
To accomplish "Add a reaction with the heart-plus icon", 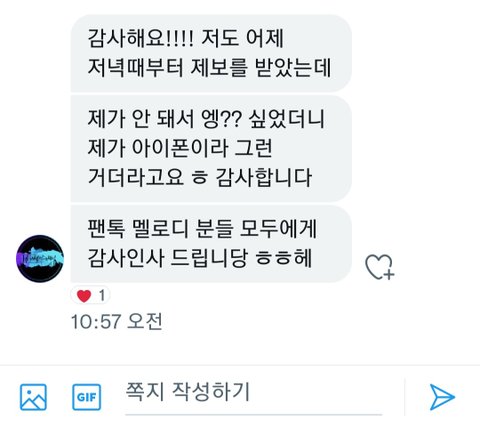I will point(380,267).
